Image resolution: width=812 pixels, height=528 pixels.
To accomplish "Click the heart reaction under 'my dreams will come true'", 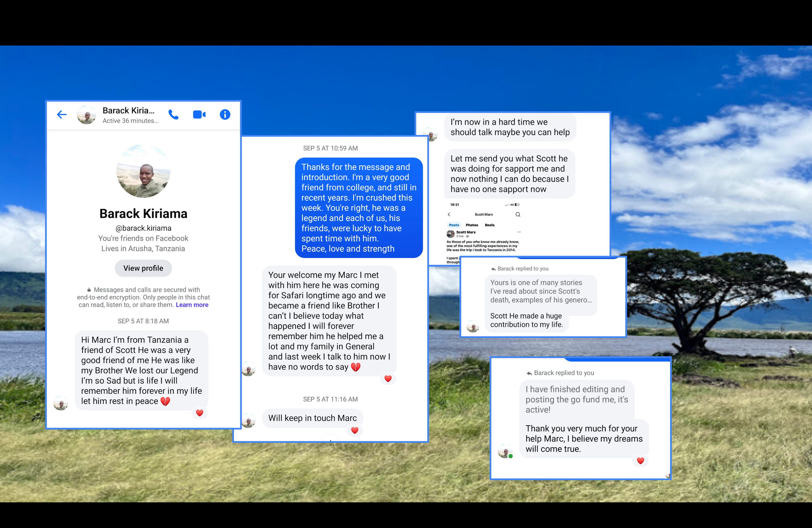I will [x=640, y=461].
